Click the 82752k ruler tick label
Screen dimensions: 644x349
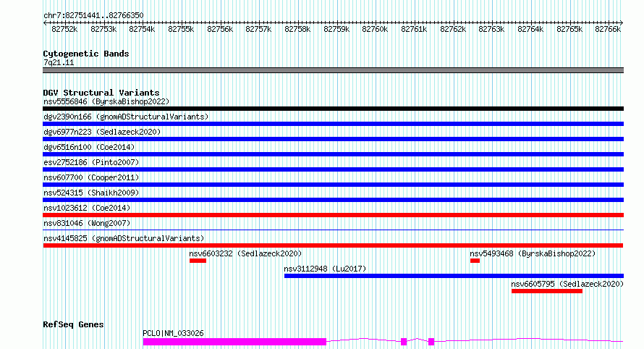click(x=64, y=29)
